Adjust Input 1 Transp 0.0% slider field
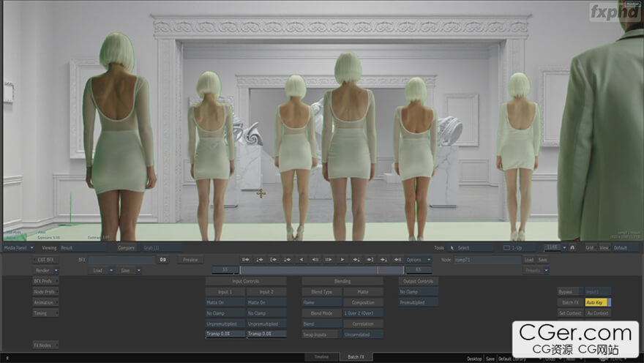The image size is (644, 363). (225, 334)
